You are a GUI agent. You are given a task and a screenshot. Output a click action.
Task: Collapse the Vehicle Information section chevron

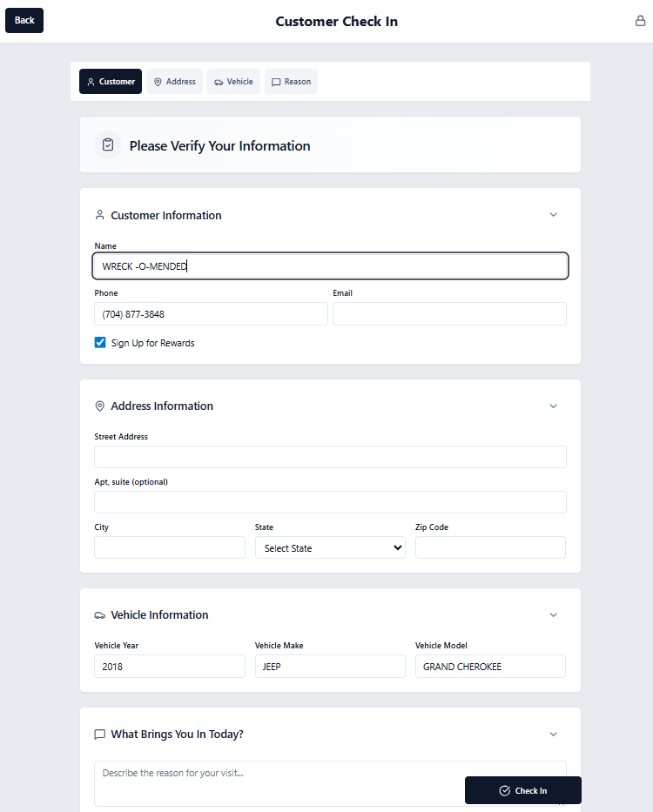(553, 615)
